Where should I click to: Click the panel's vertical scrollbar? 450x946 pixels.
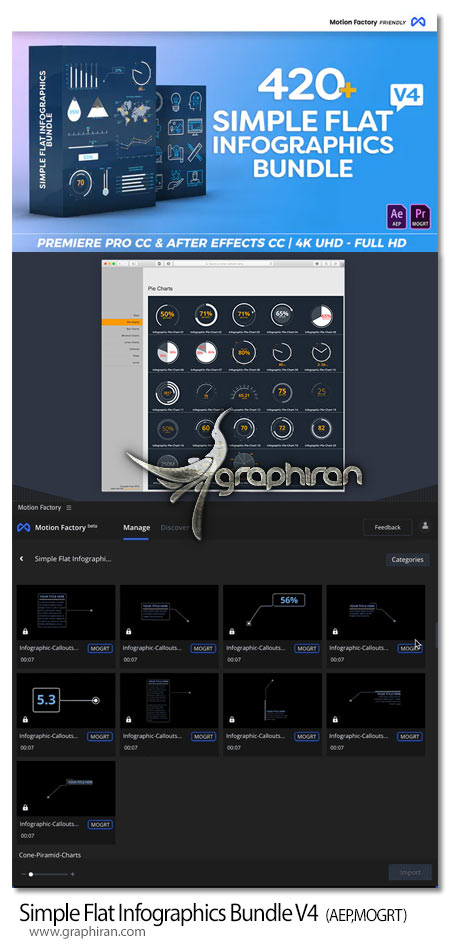[436, 633]
